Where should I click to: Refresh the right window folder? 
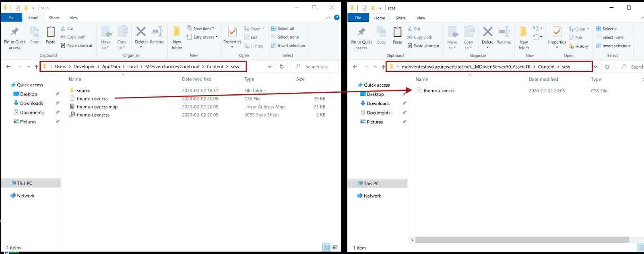pos(607,67)
